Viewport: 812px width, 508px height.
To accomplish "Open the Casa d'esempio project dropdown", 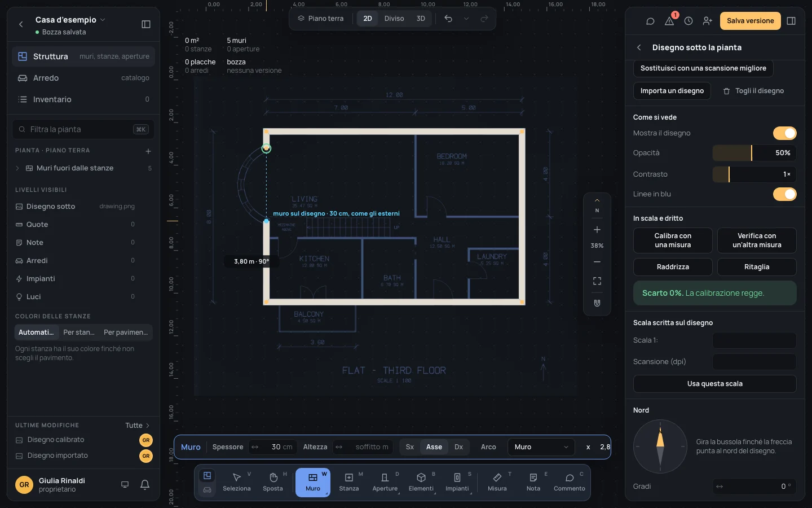I will click(70, 20).
